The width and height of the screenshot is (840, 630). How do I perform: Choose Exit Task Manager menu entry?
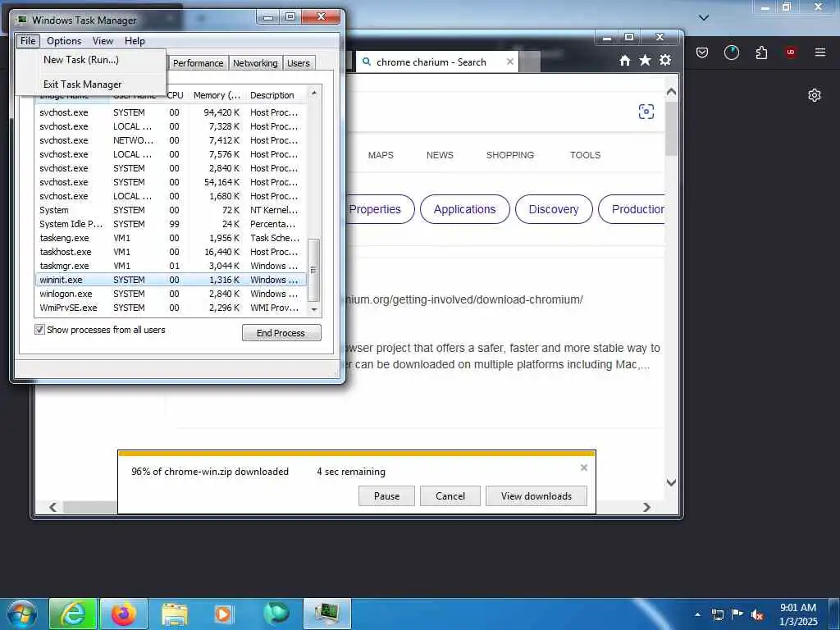pos(83,84)
